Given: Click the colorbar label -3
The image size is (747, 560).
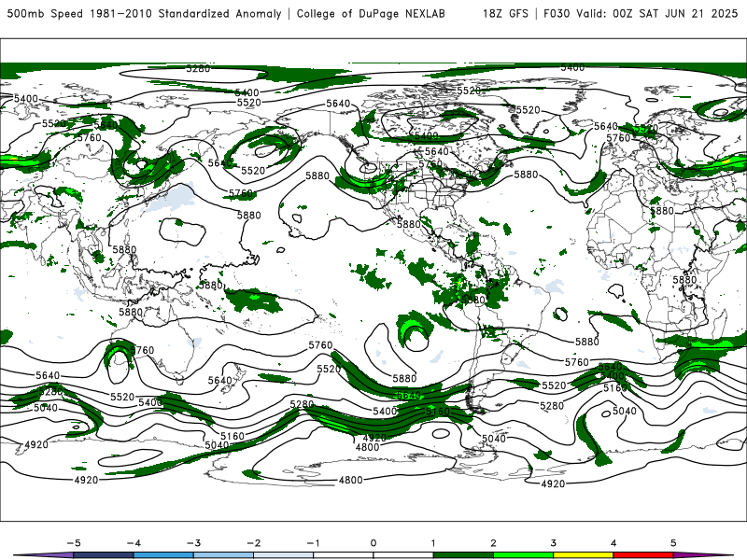Looking at the screenshot, I should (193, 543).
